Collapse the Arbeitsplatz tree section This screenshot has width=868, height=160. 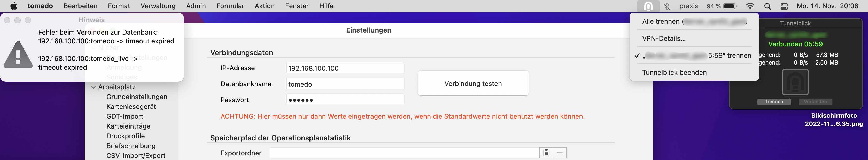coord(93,87)
